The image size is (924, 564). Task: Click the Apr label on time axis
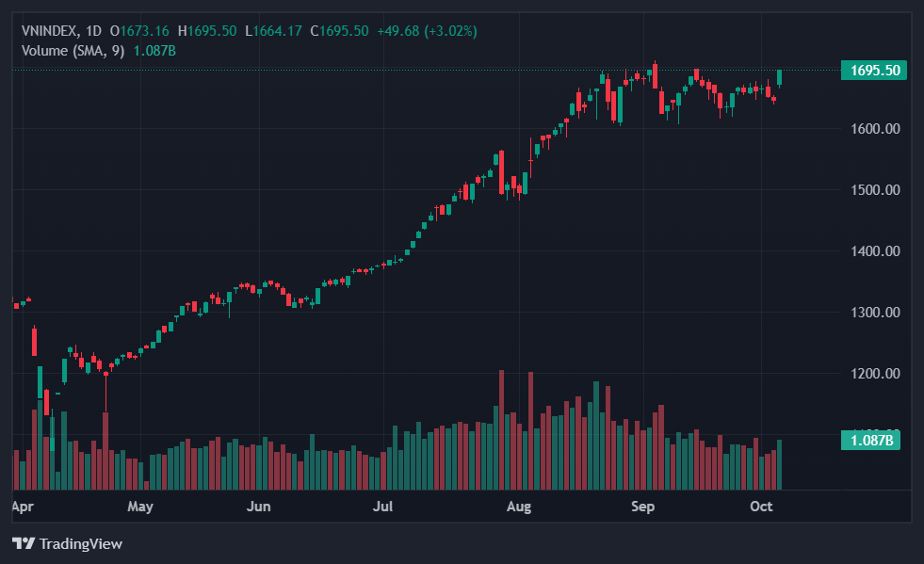point(23,507)
